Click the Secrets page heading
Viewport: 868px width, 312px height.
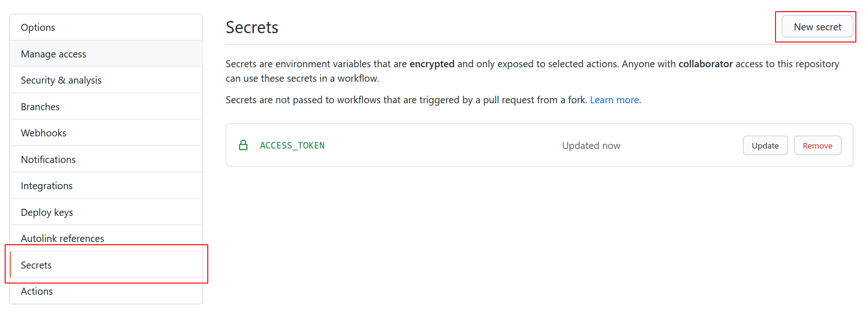[252, 28]
